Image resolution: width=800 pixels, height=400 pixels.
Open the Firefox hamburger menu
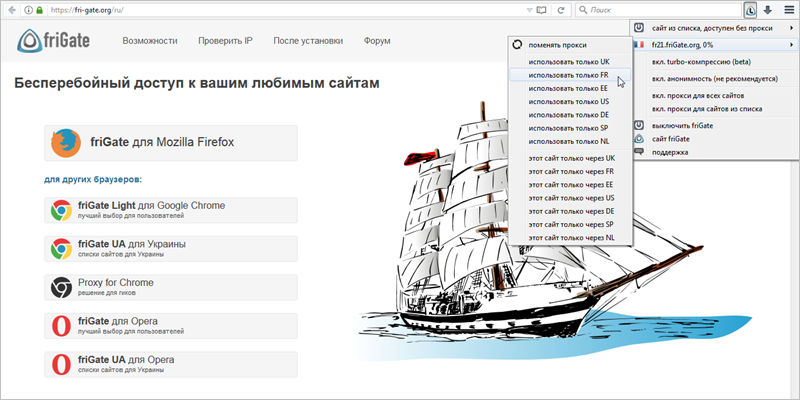(x=788, y=10)
